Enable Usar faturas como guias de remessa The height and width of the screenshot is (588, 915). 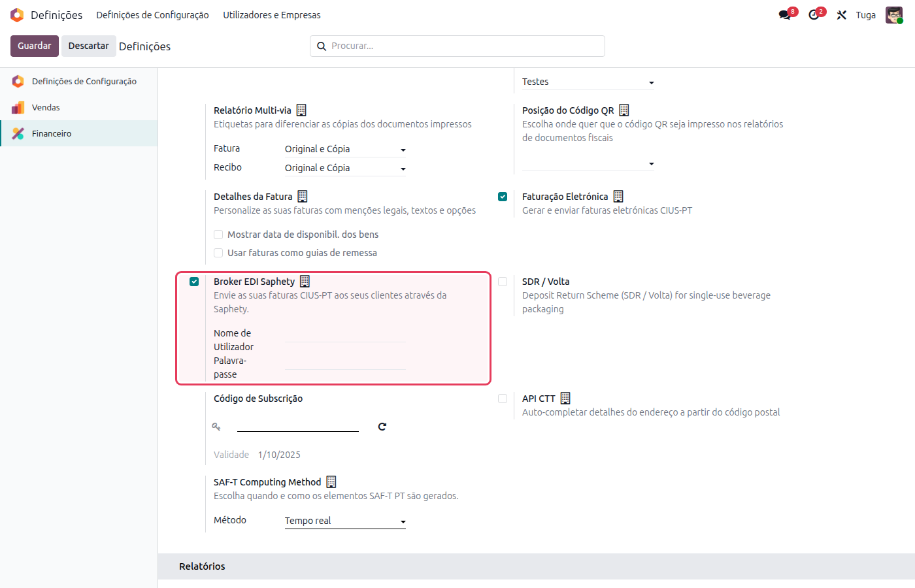tap(218, 253)
